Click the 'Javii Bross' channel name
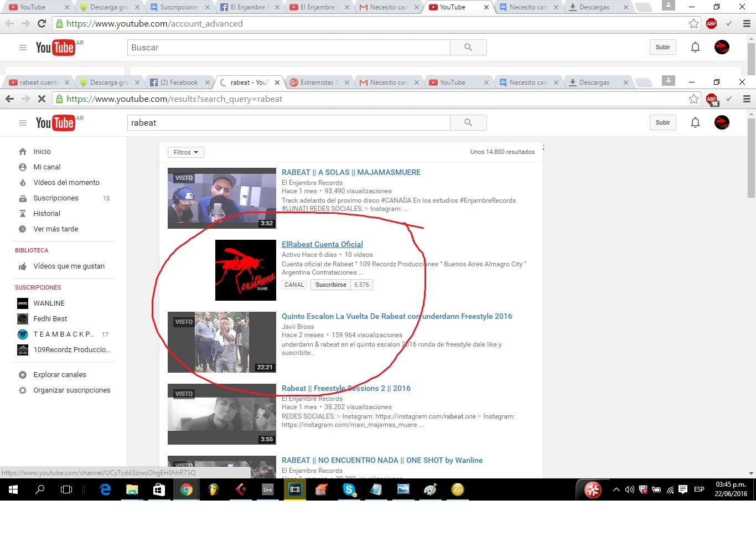756x536 pixels. [298, 327]
